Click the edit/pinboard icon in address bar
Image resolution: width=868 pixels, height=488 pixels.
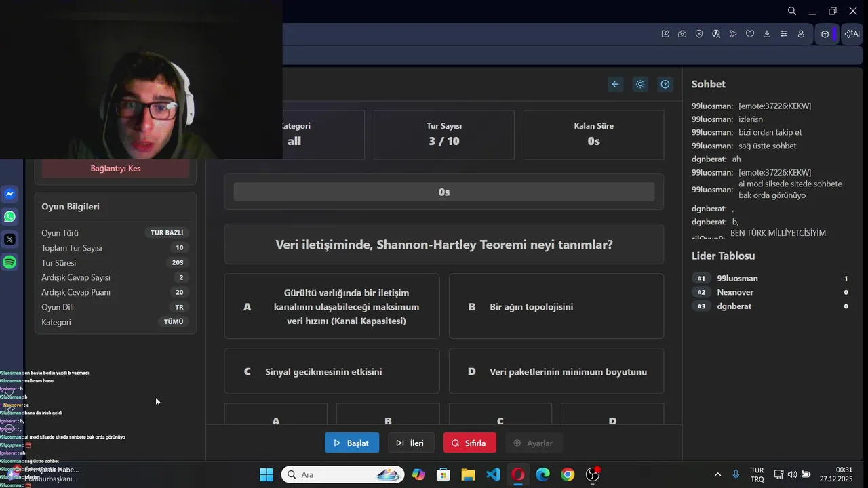pyautogui.click(x=665, y=34)
